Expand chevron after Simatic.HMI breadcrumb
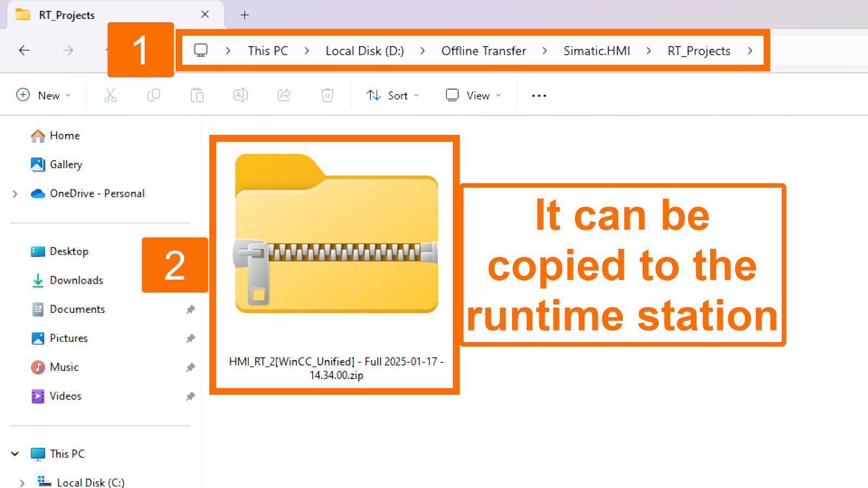The height and width of the screenshot is (488, 868). click(649, 50)
